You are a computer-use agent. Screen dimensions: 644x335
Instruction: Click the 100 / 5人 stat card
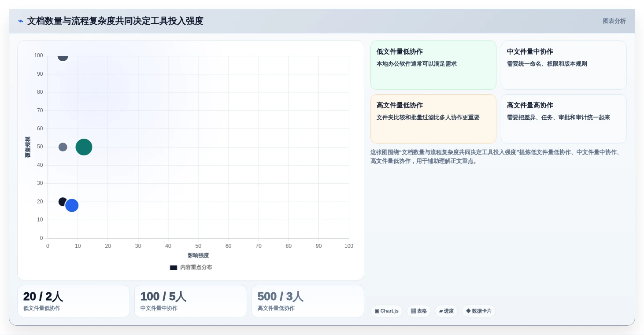[x=191, y=301]
